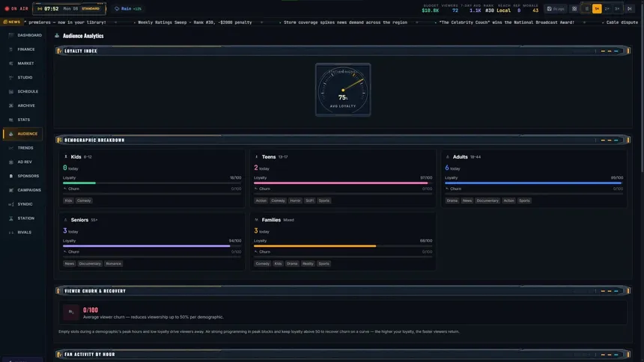Collapse the Viewer Churn & Recovery panel
The image size is (644, 362).
pos(603,291)
